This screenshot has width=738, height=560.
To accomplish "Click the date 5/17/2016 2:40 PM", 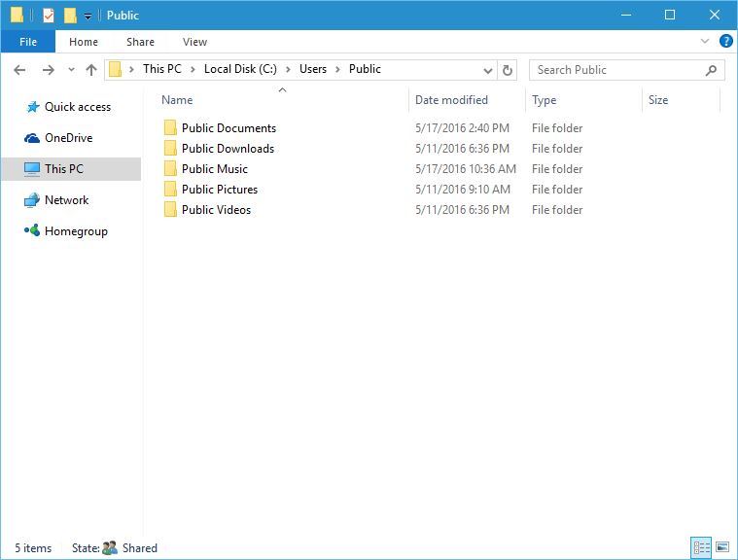I will coord(462,128).
